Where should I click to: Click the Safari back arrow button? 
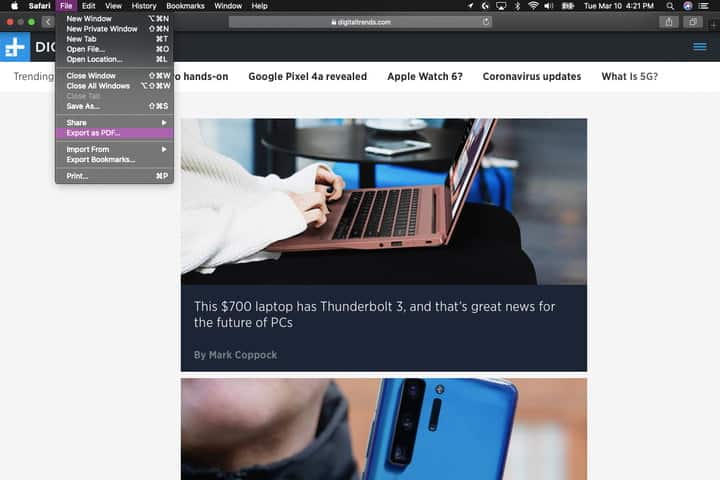[47, 21]
